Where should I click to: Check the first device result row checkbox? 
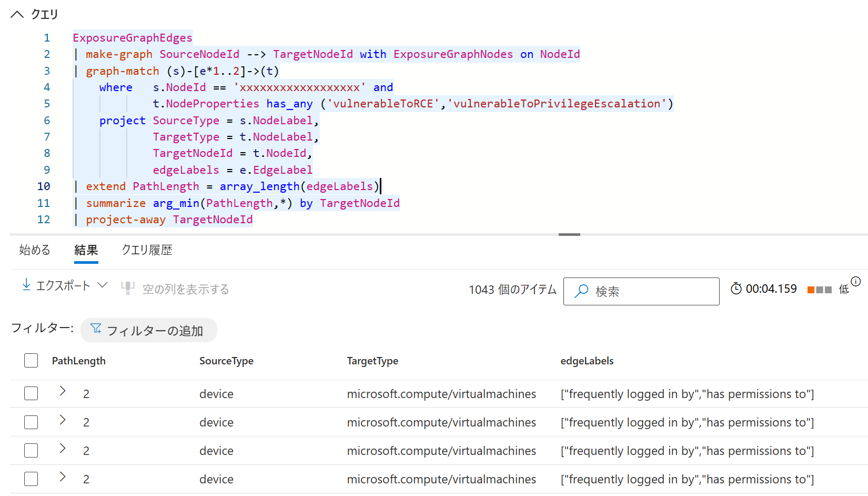click(x=31, y=393)
